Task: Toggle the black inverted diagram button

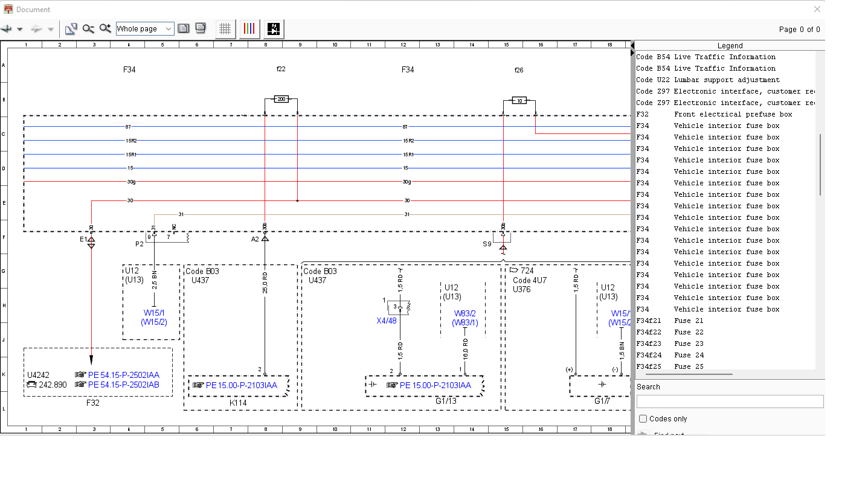Action: tap(274, 29)
